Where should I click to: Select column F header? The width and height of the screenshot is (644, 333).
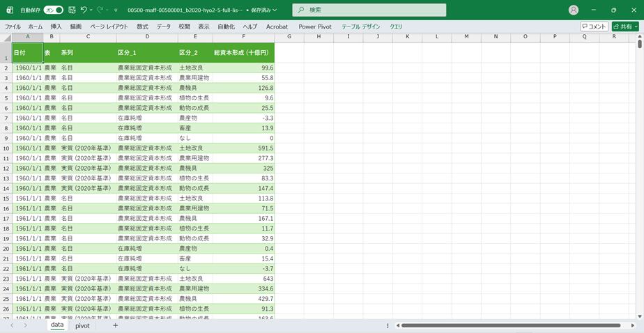point(243,36)
